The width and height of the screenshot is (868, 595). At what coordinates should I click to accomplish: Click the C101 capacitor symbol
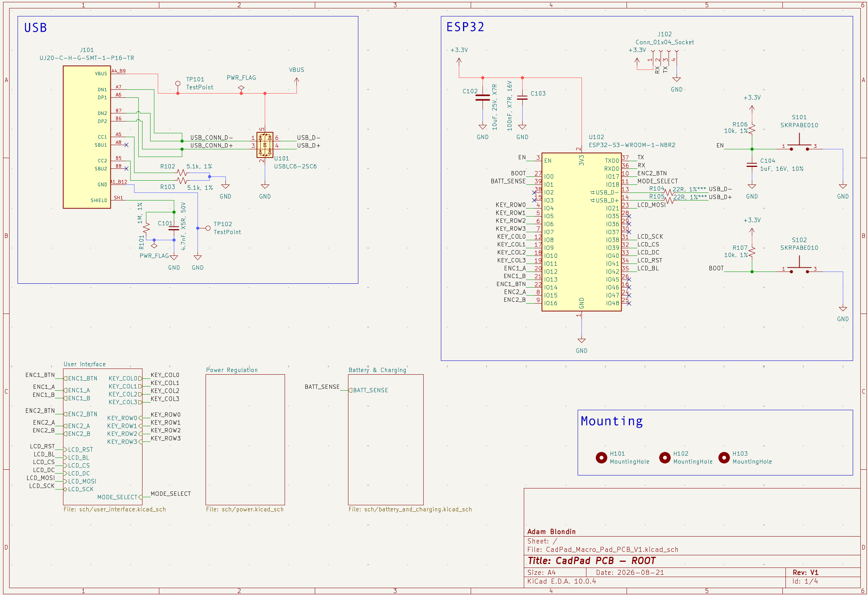pos(174,228)
